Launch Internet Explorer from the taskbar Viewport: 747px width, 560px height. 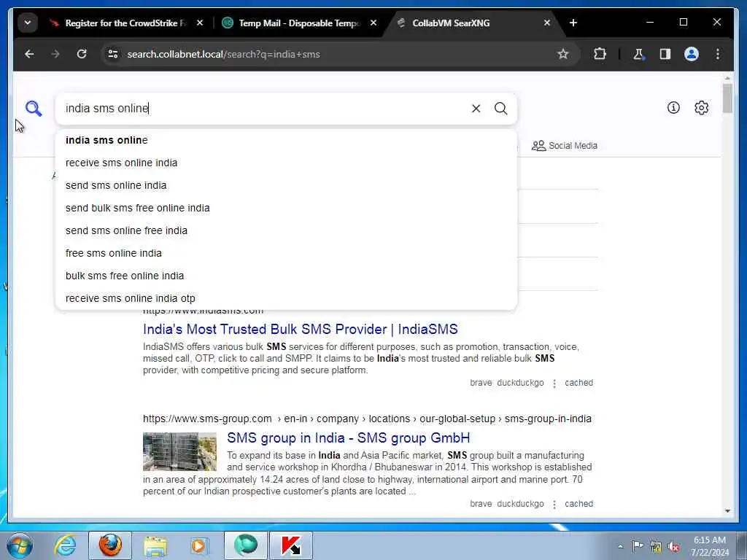pos(65,545)
